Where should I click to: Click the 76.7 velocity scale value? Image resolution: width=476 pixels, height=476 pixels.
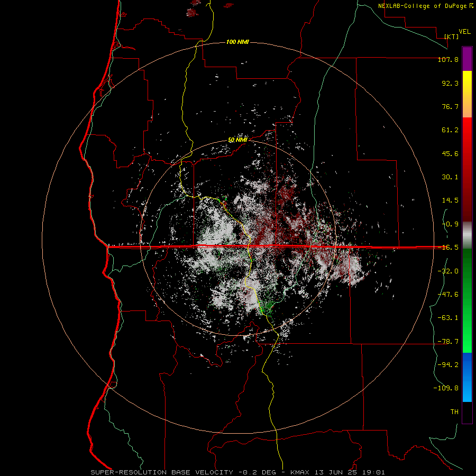tap(450, 106)
